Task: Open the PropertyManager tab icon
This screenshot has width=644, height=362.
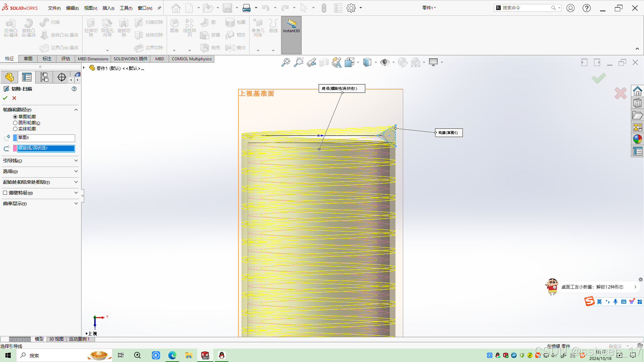Action: pyautogui.click(x=27, y=77)
